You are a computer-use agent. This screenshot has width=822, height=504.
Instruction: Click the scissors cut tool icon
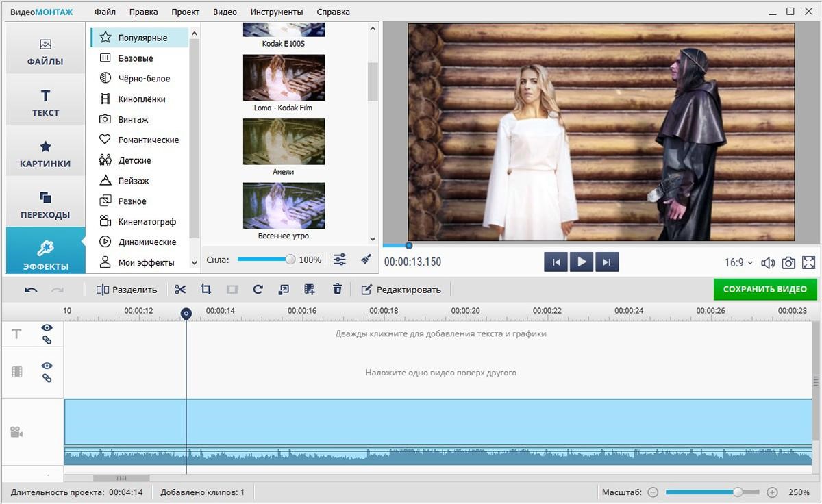click(x=180, y=290)
